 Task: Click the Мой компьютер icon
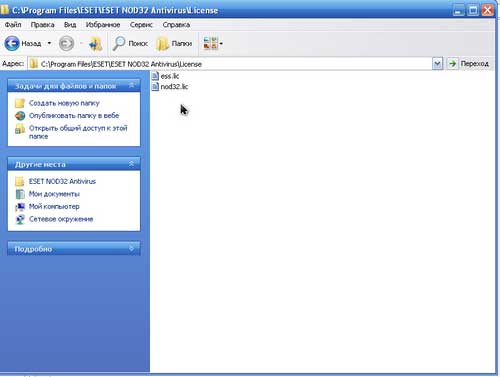(20, 207)
